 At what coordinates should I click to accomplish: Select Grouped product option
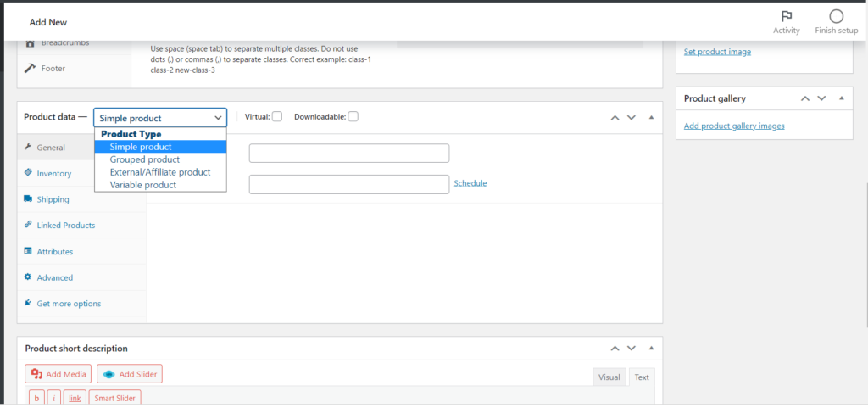144,159
